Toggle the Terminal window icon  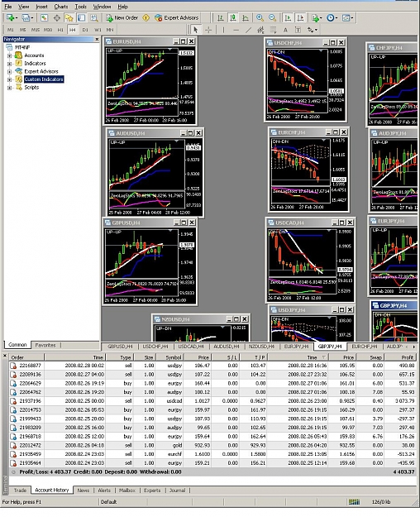(81, 18)
